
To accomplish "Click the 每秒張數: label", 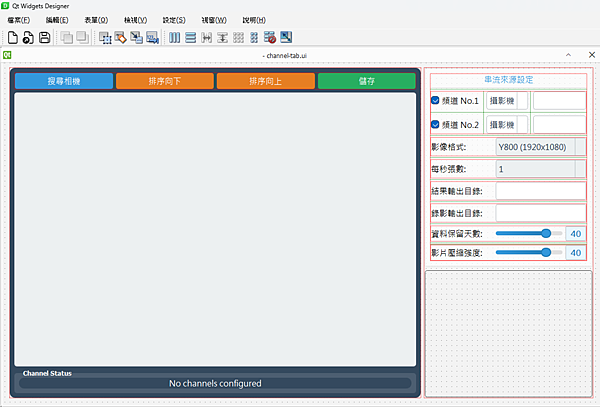I will [449, 169].
